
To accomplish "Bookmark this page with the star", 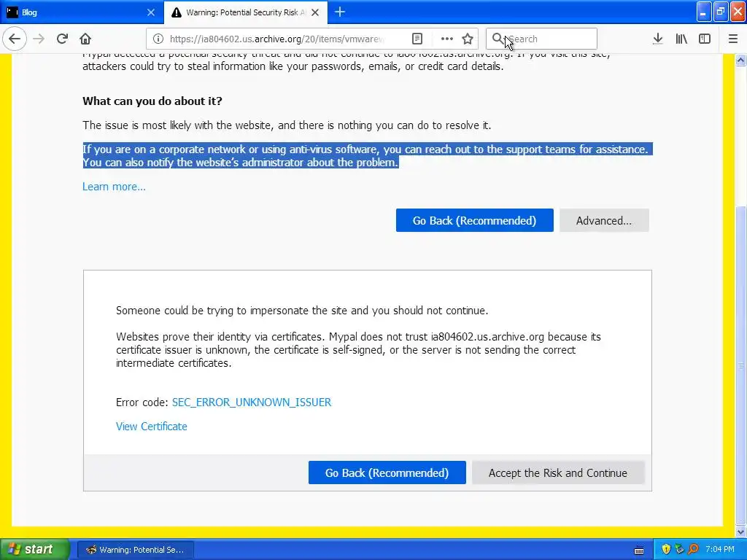I will [x=468, y=39].
